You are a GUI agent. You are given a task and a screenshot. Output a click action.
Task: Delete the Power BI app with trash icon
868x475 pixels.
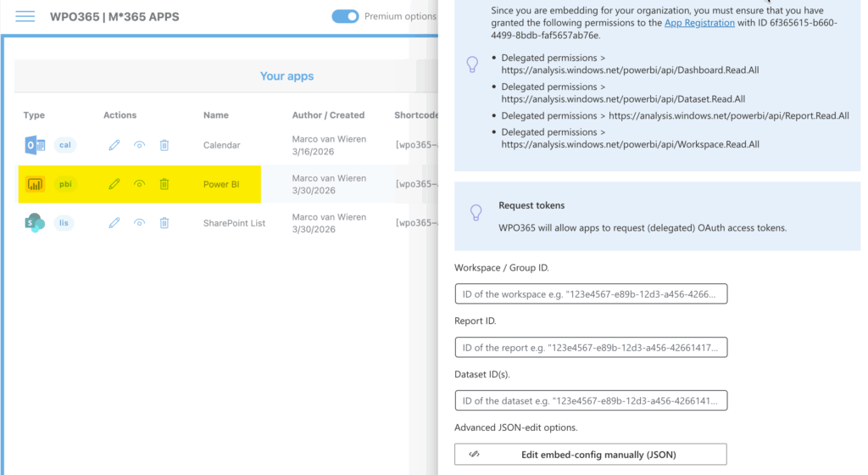pos(164,184)
